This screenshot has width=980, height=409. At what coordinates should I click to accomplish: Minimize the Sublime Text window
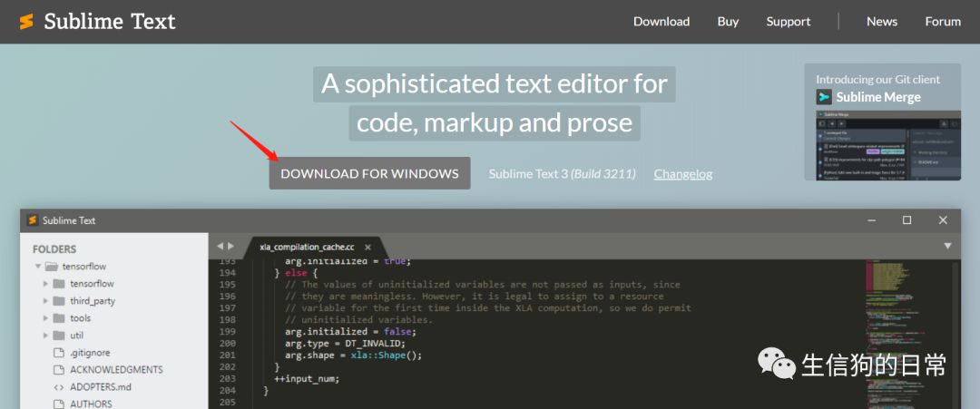(870, 220)
